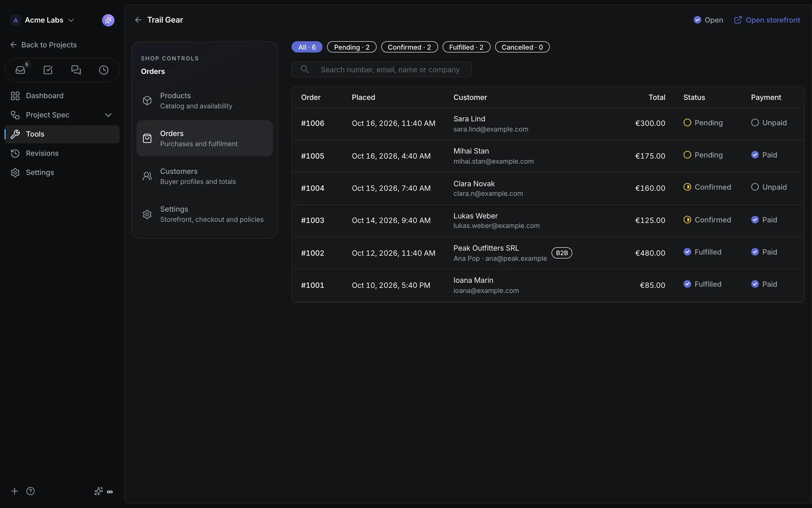
Task: Open the help question mark icon
Action: click(30, 491)
